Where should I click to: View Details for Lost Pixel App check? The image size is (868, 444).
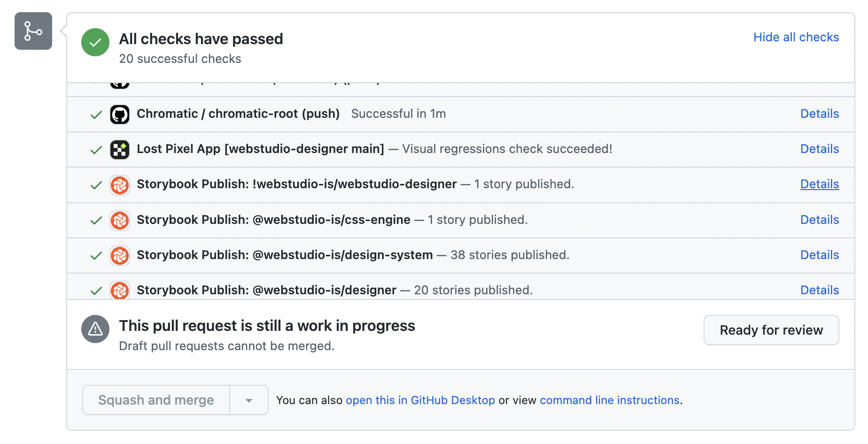pos(819,149)
